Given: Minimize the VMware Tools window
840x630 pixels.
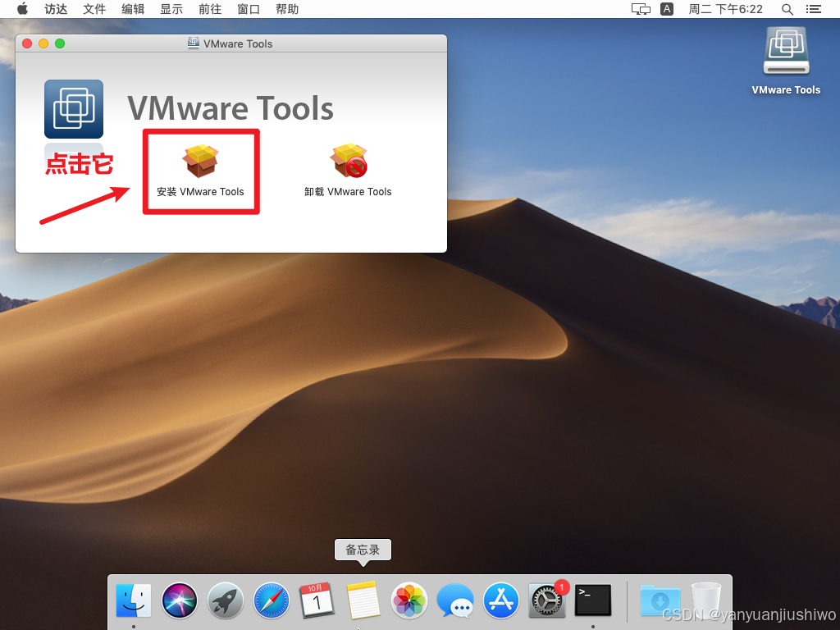Looking at the screenshot, I should tap(43, 43).
